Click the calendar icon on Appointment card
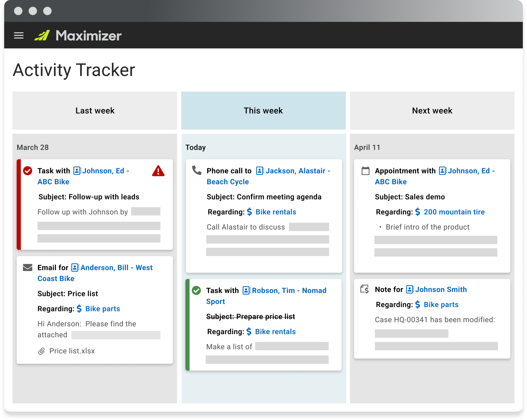The height and width of the screenshot is (420, 527). point(365,171)
